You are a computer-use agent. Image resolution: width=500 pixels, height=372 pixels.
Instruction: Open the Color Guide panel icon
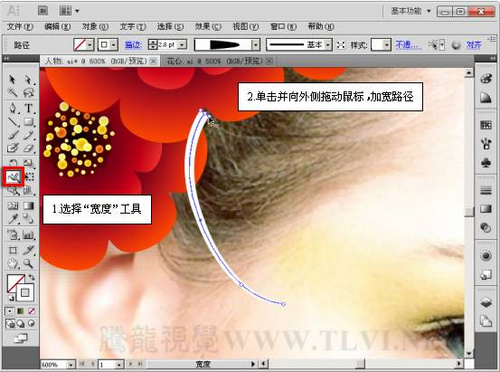(486, 98)
